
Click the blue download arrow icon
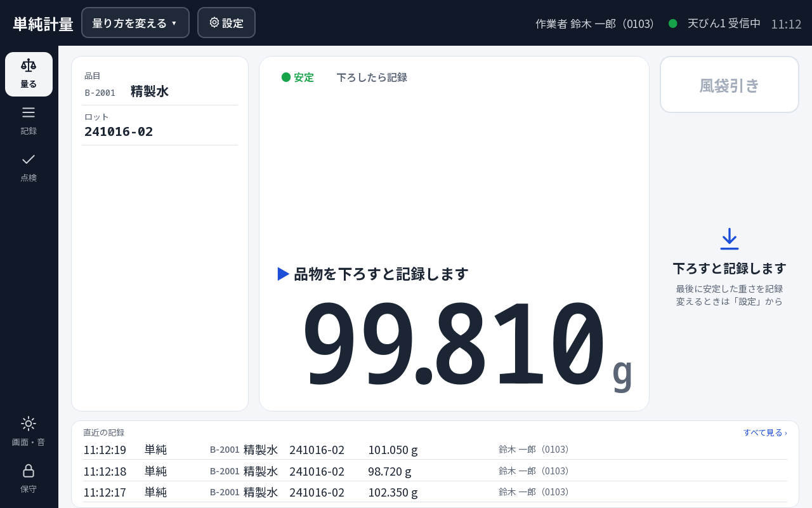[x=730, y=239]
